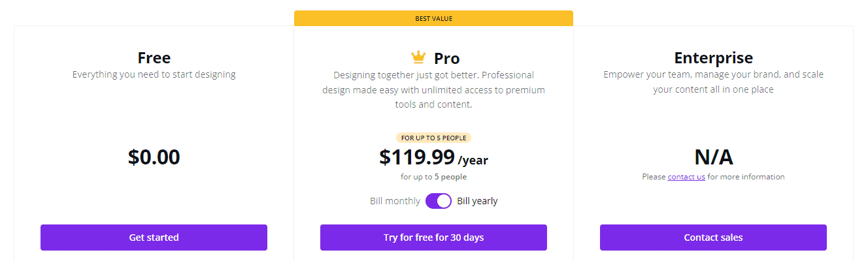
Task: Click the Contact sales button
Action: [713, 238]
